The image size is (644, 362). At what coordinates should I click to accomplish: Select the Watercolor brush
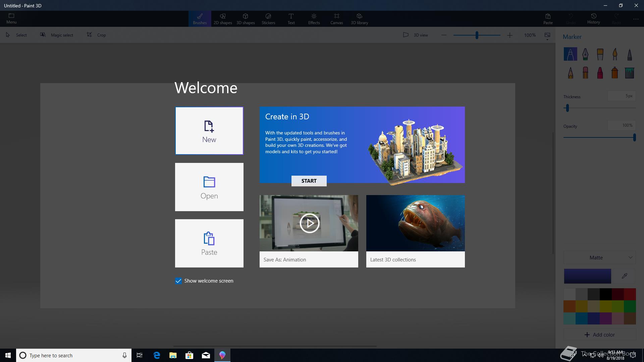point(615,54)
